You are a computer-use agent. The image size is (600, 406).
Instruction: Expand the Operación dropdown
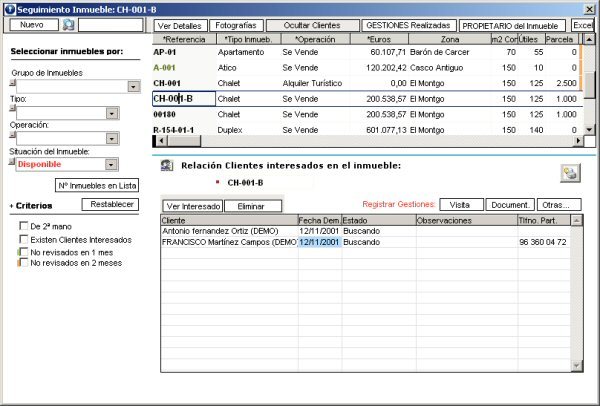(x=112, y=139)
